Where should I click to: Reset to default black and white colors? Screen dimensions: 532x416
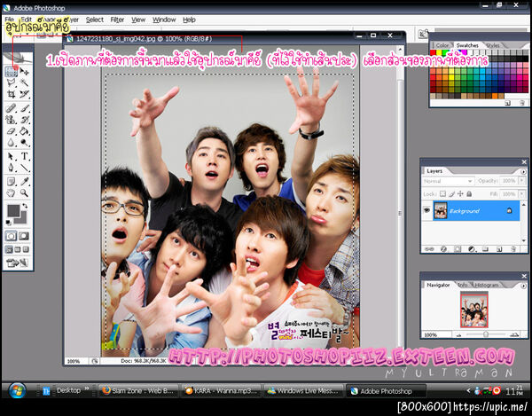(x=9, y=223)
